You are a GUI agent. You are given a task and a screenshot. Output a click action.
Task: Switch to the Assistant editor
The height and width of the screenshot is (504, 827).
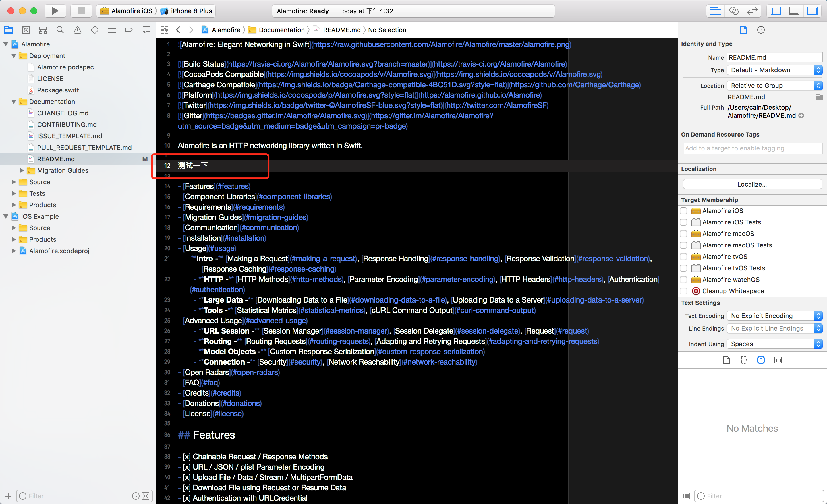pyautogui.click(x=734, y=11)
